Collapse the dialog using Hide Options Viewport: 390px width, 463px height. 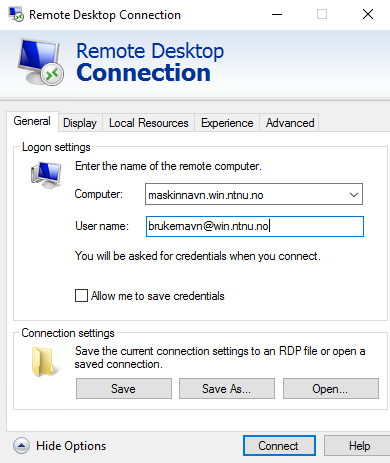tap(71, 446)
